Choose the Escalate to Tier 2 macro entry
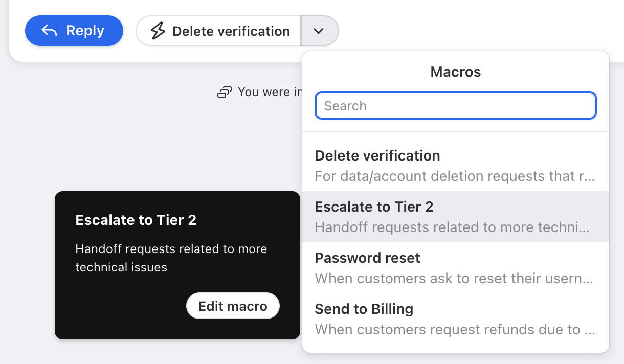624x364 pixels. (456, 217)
